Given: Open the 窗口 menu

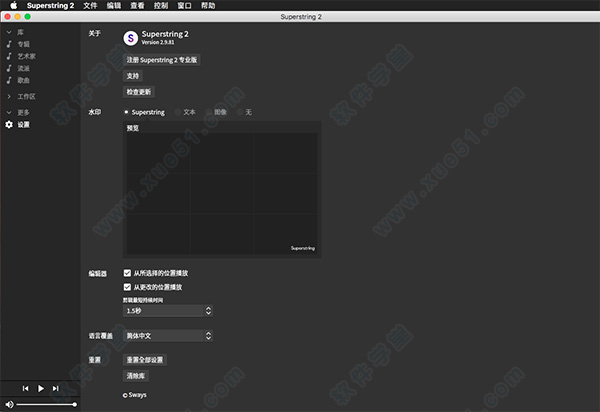Looking at the screenshot, I should point(184,5).
